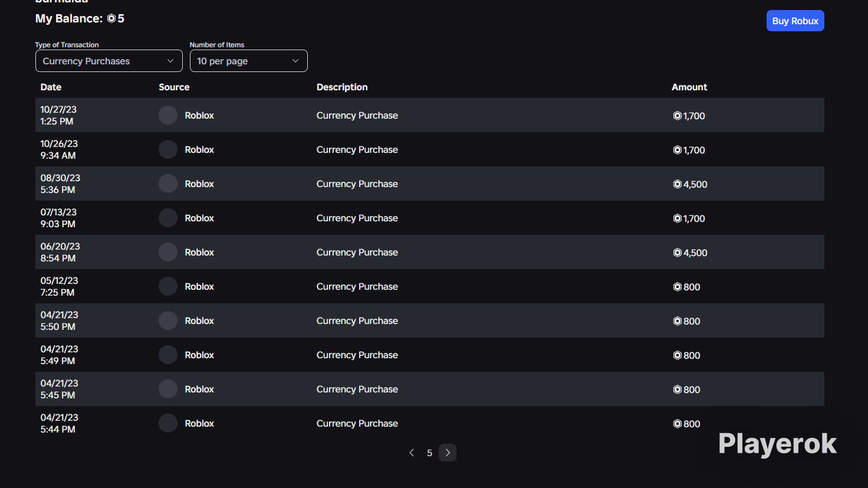The image size is (868, 488).
Task: Click Robux icon next to 4,500 on 06/20/23
Action: (x=678, y=253)
